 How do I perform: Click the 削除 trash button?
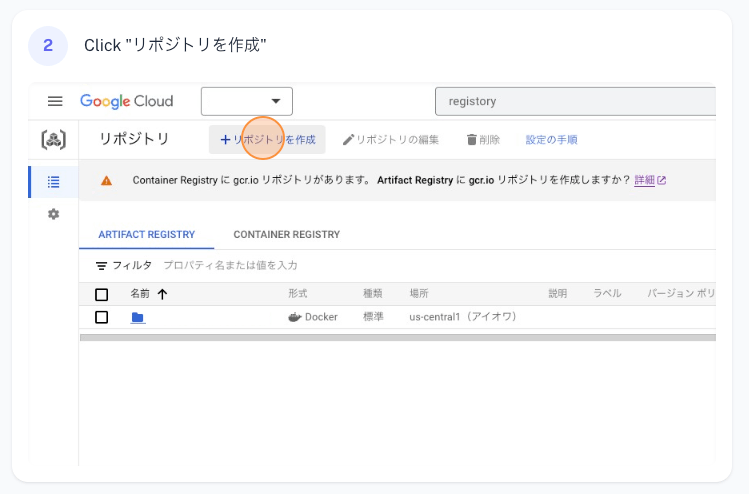[x=483, y=140]
